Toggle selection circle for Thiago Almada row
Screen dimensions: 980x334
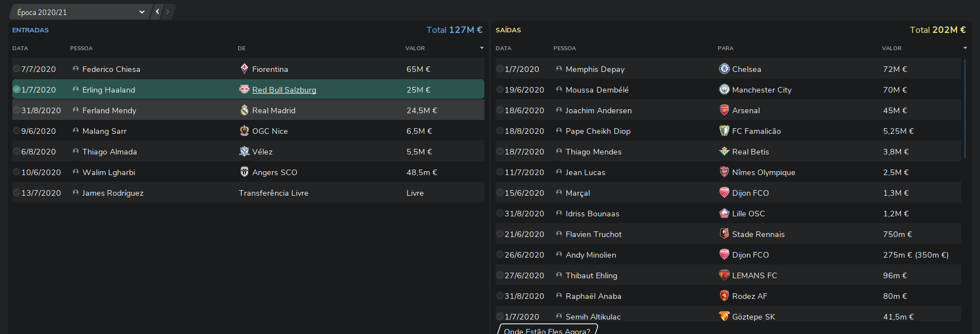17,151
